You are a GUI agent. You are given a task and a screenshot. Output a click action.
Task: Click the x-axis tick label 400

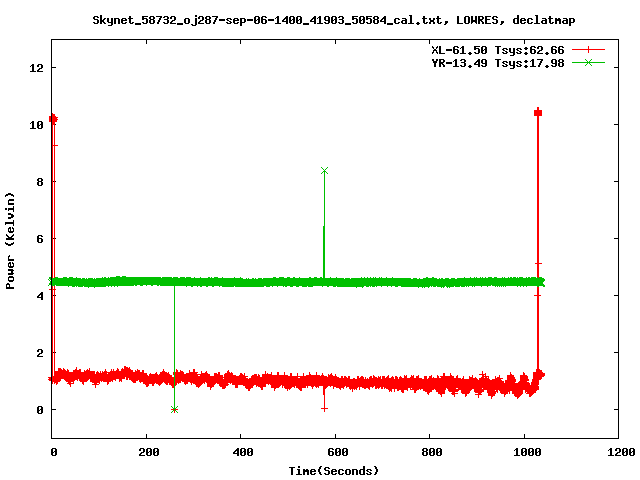[x=242, y=452]
